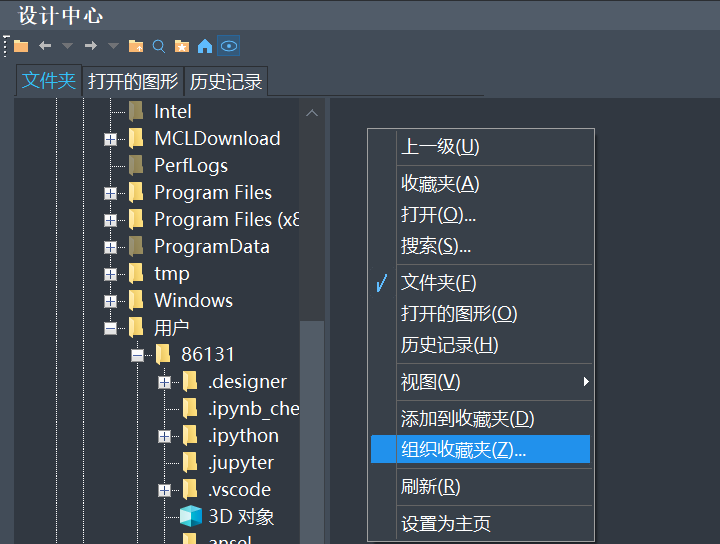Click the Load folder icon in toolbar

21,46
